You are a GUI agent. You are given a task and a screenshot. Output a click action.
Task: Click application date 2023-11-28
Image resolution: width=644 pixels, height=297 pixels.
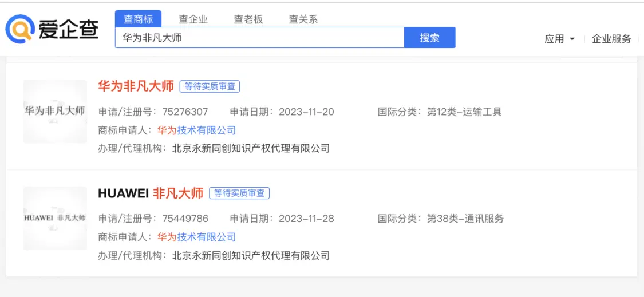[x=306, y=219]
